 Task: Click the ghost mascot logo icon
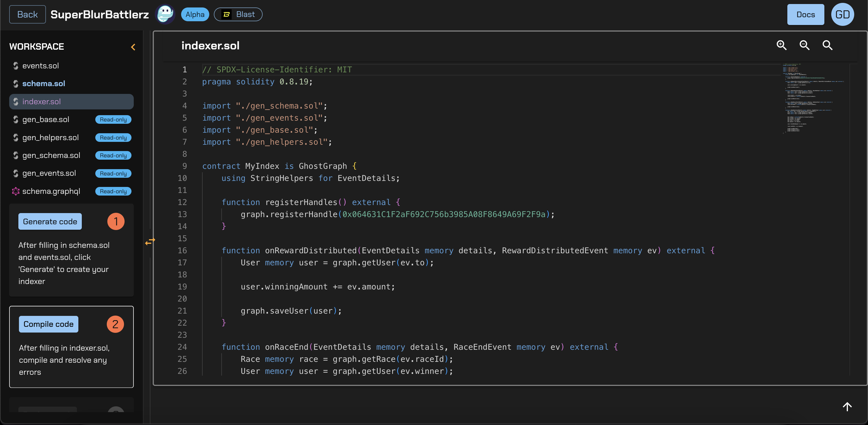click(x=165, y=14)
